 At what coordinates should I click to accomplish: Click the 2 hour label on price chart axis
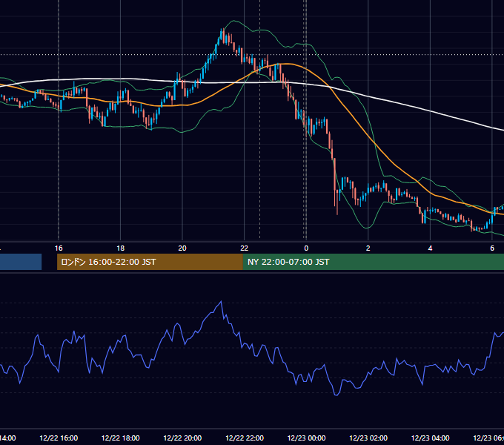[x=368, y=248]
